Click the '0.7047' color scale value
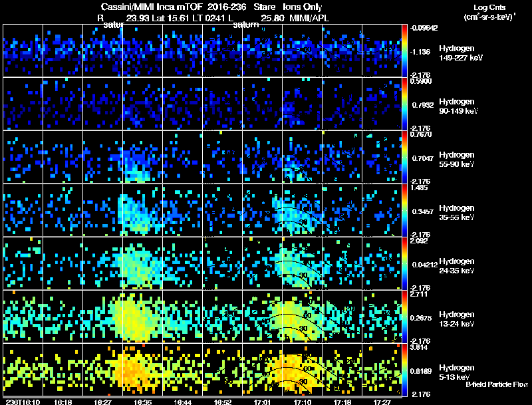Image resolution: width=532 pixels, height=405 pixels. point(423,158)
